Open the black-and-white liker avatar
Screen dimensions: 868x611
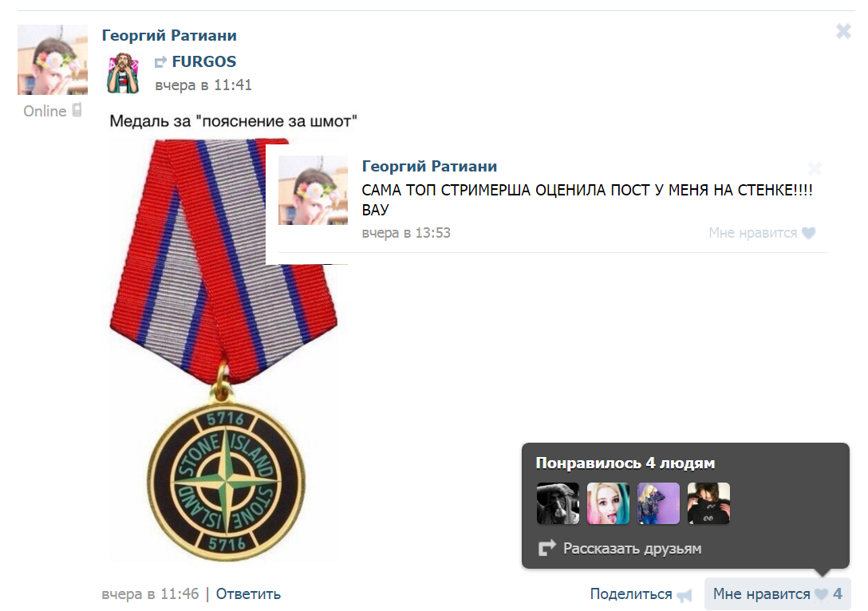[558, 503]
